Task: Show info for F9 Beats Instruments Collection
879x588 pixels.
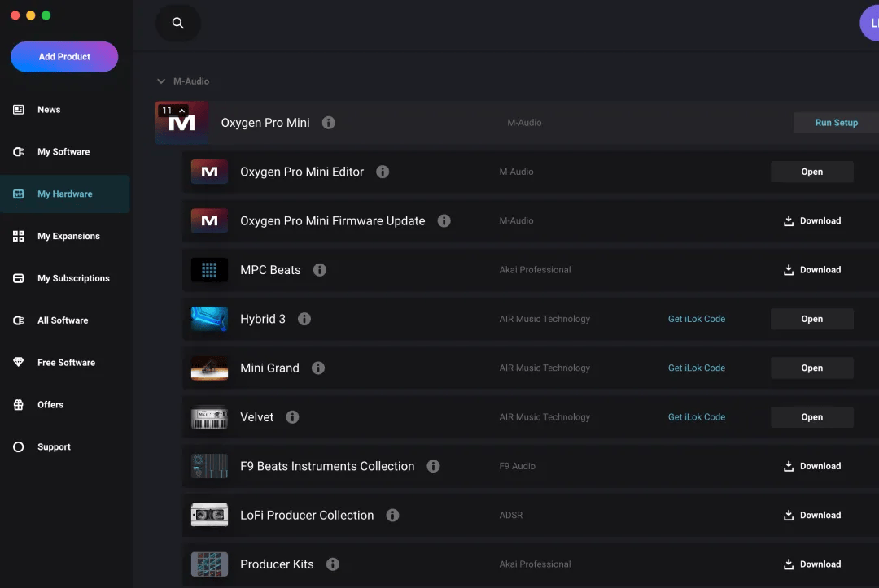Action: pyautogui.click(x=433, y=466)
